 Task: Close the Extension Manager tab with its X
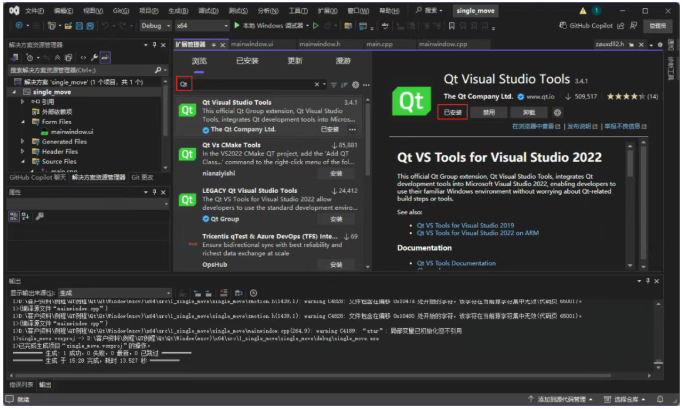coord(223,45)
